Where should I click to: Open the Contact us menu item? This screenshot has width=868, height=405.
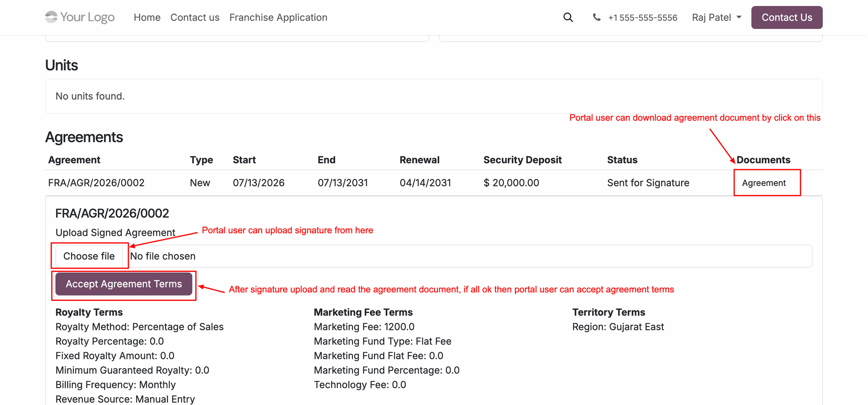195,18
